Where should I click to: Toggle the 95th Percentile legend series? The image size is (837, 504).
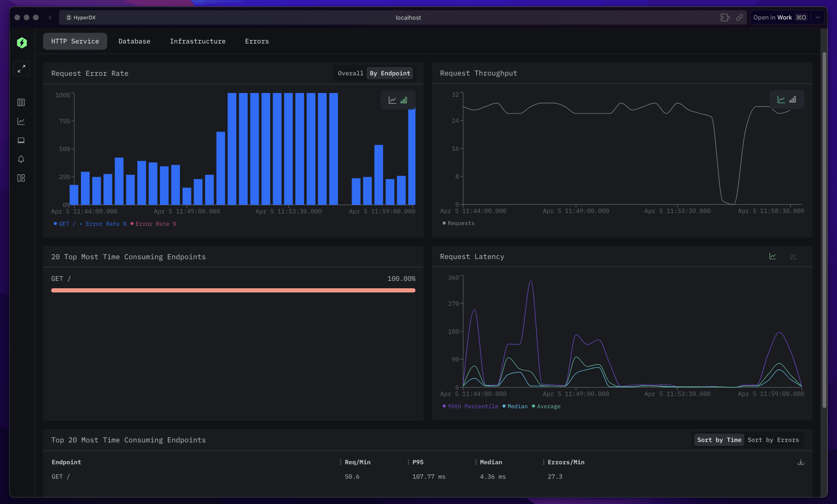(x=470, y=406)
